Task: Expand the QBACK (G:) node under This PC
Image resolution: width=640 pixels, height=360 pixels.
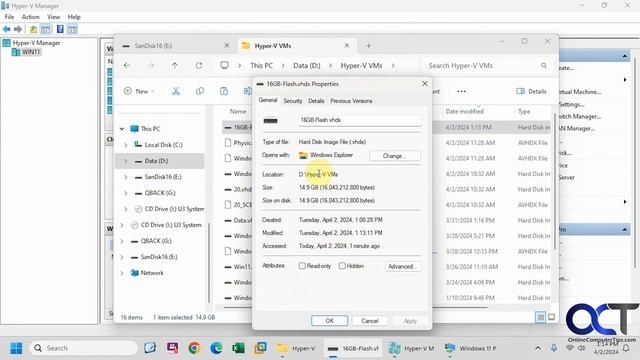Action: (x=126, y=193)
